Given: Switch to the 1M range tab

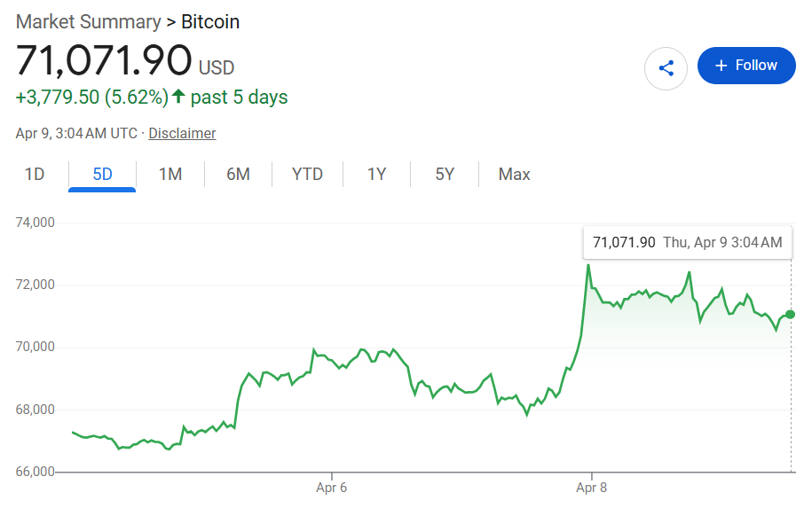Looking at the screenshot, I should point(170,175).
